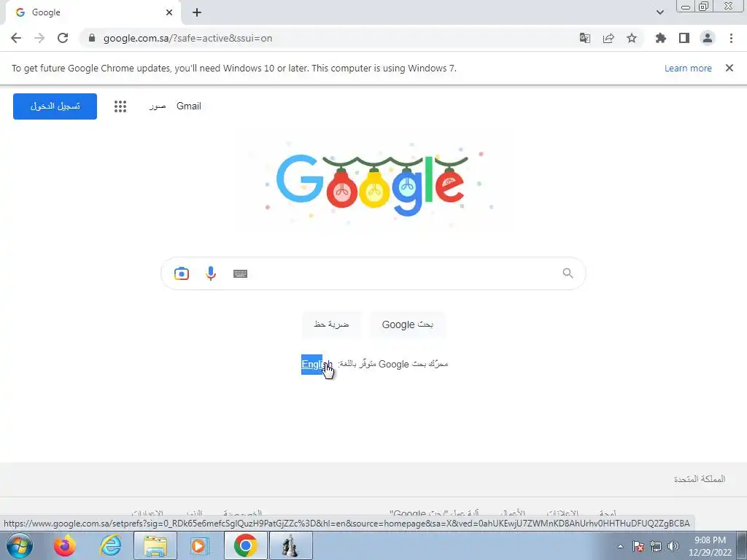Viewport: 747px width, 560px height.
Task: Switch Google language to English
Action: 317,365
